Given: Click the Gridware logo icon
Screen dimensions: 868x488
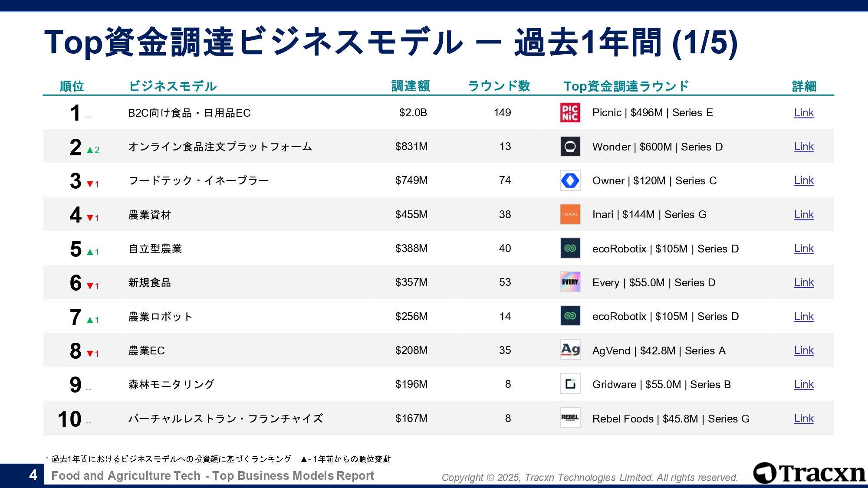Looking at the screenshot, I should click(570, 384).
